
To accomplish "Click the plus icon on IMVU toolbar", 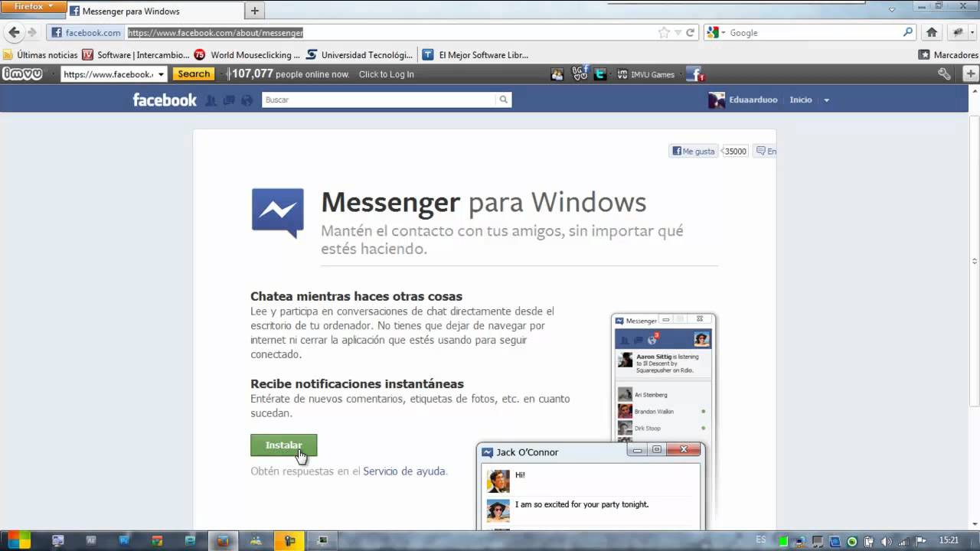I will 971,74.
